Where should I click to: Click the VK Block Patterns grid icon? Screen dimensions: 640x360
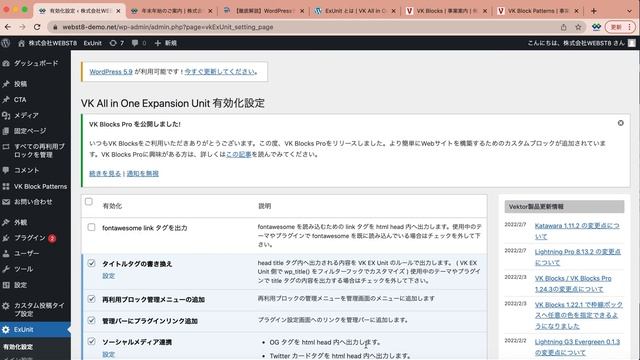pos(6,186)
